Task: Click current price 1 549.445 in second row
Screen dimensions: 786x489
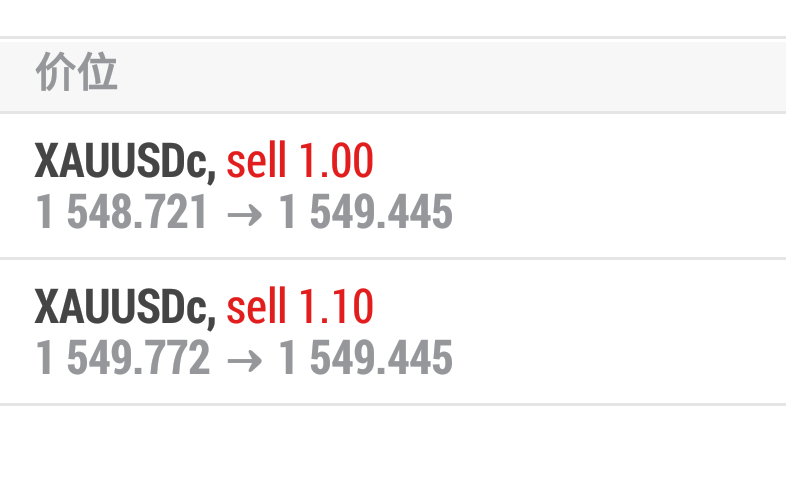Action: pos(365,358)
